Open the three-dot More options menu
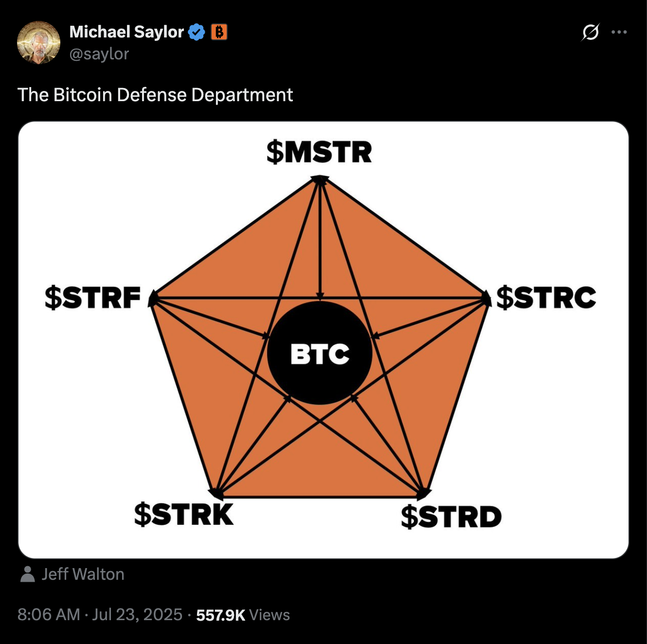 coord(619,32)
